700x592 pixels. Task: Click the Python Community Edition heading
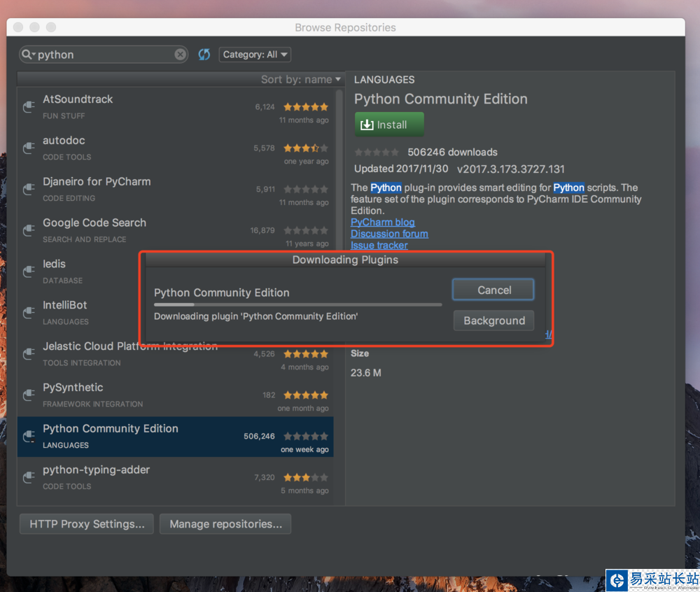click(440, 99)
